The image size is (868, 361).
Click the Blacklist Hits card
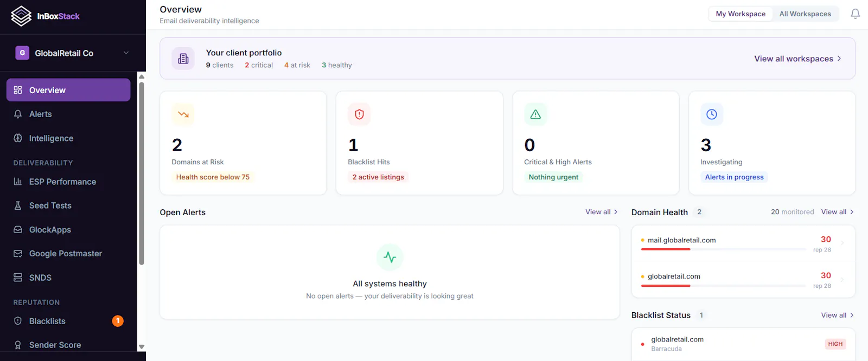(419, 143)
